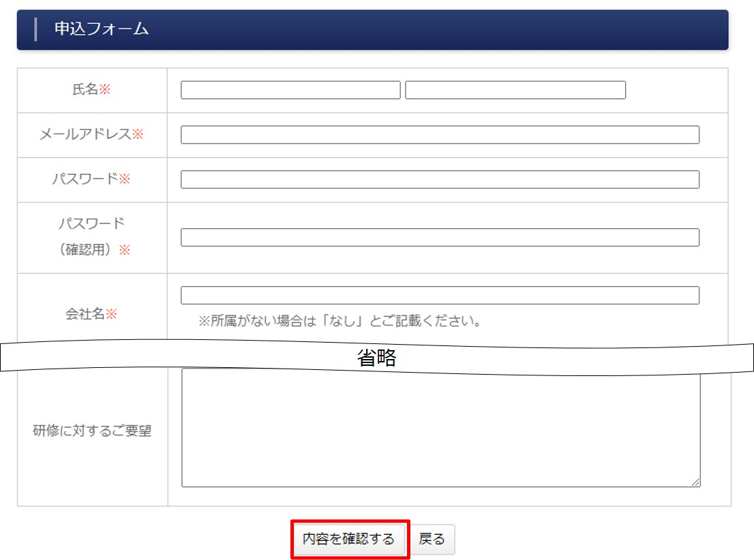This screenshot has width=754, height=560.
Task: Click the パスワード(確認用) confirmation field
Action: [440, 238]
